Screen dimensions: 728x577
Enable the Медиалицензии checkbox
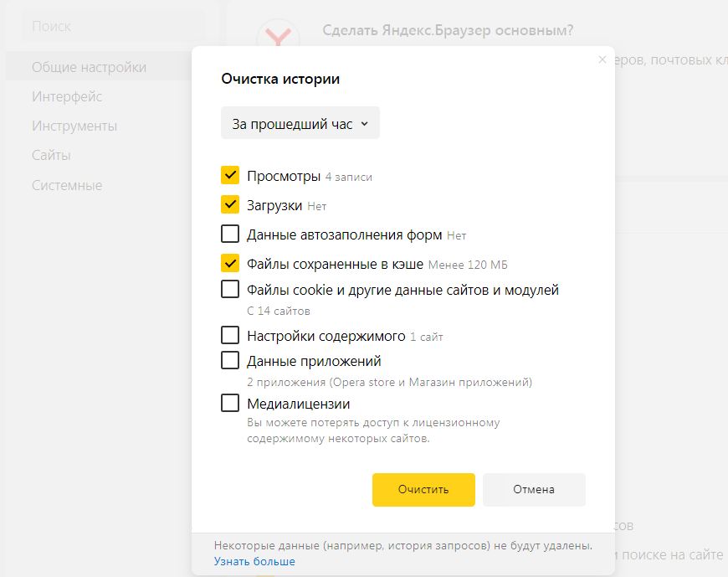(230, 403)
